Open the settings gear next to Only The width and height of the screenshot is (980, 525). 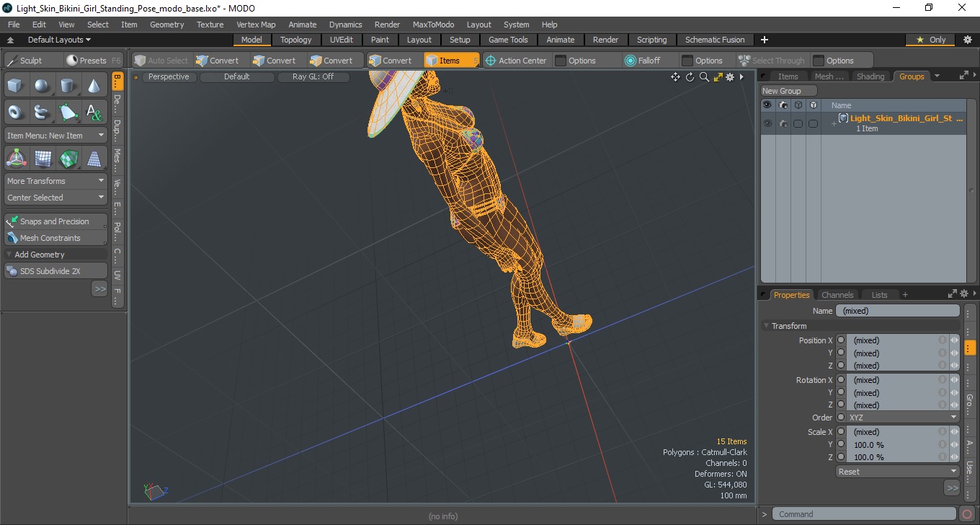tap(967, 40)
